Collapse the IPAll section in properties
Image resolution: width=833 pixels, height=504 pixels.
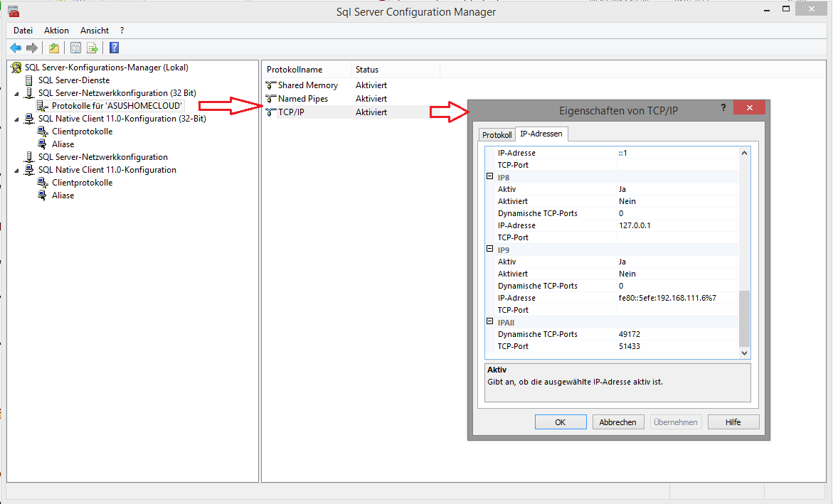click(489, 322)
